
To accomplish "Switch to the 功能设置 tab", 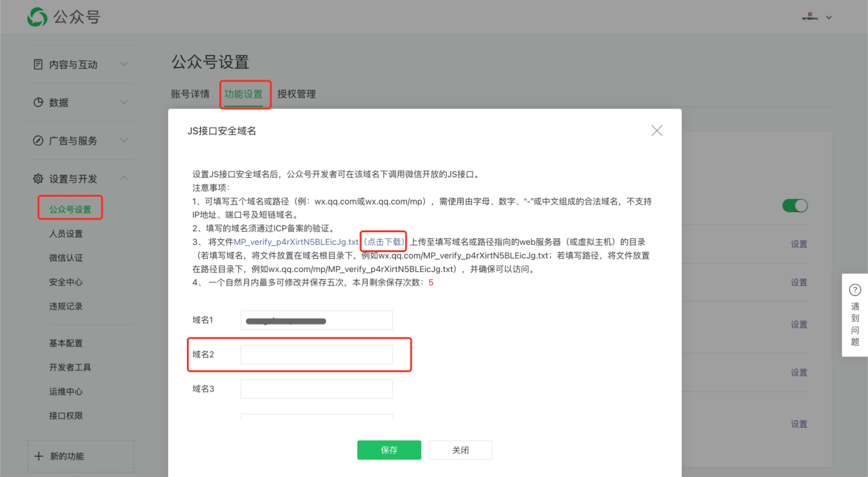I will click(x=244, y=94).
